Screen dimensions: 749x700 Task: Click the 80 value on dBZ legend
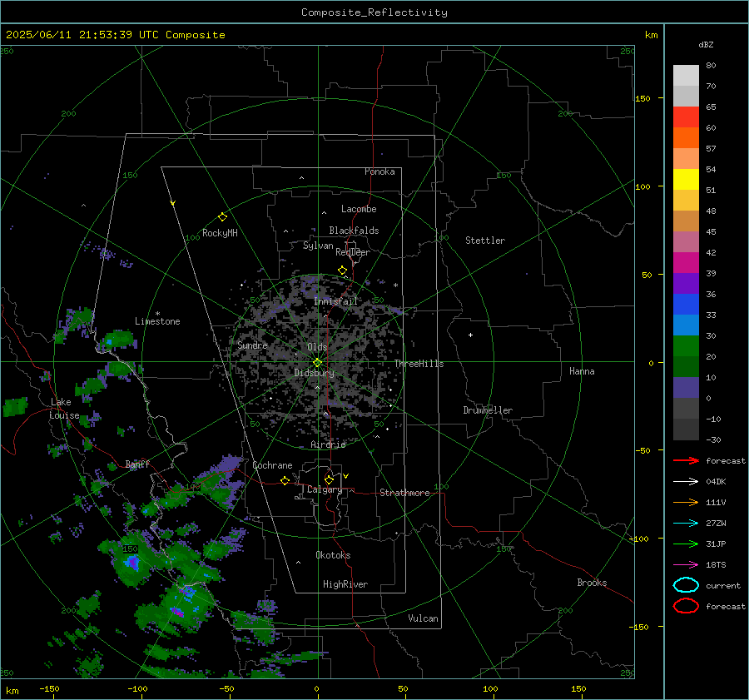[711, 66]
